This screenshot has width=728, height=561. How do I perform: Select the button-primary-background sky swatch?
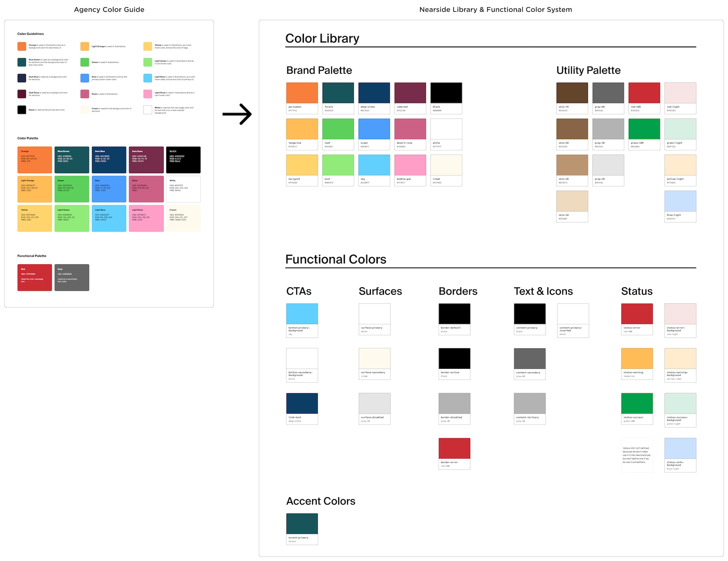click(x=302, y=314)
